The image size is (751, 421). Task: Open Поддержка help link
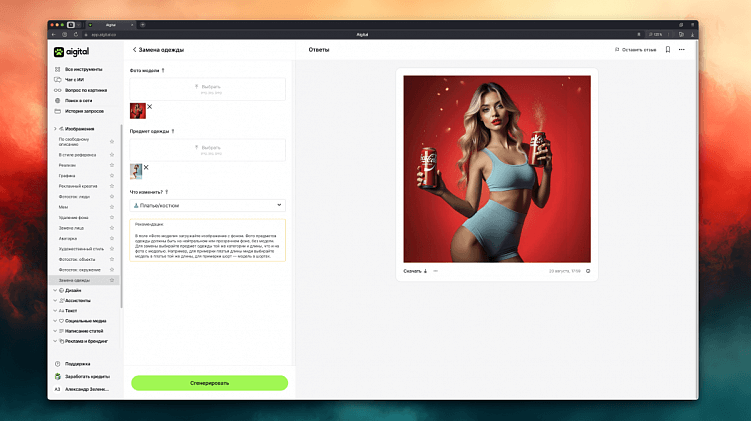pos(72,364)
